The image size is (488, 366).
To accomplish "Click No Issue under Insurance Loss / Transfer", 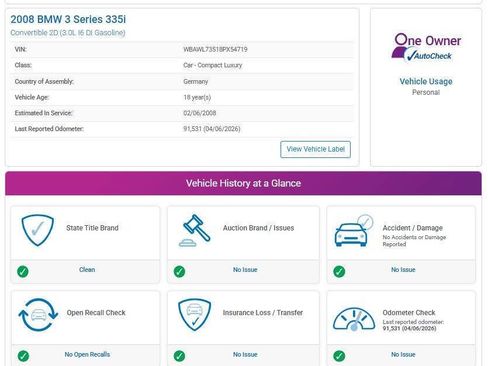I will tap(245, 354).
